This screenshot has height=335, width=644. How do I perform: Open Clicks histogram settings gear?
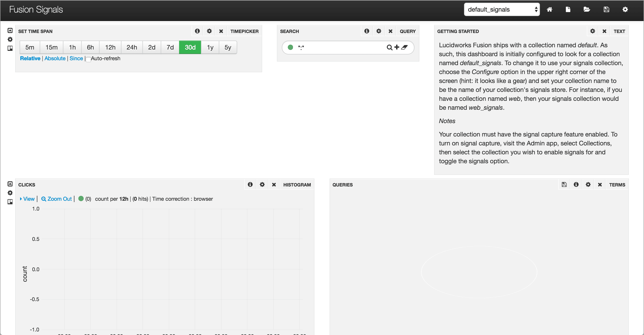[x=262, y=184]
